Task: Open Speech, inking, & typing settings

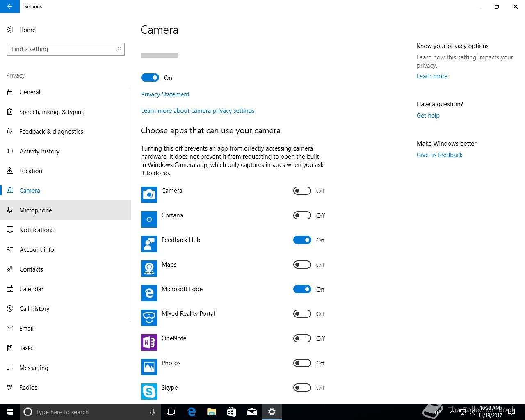Action: coord(65,112)
